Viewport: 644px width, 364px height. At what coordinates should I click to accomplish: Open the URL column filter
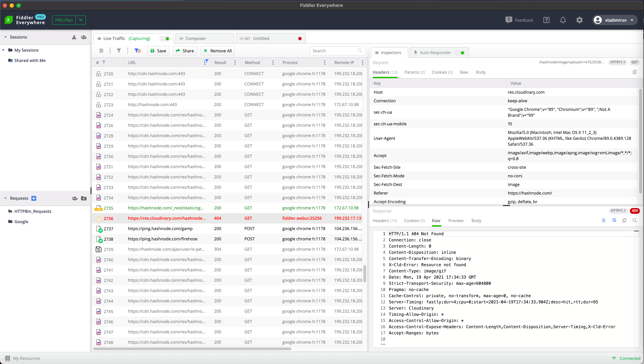pyautogui.click(x=206, y=62)
